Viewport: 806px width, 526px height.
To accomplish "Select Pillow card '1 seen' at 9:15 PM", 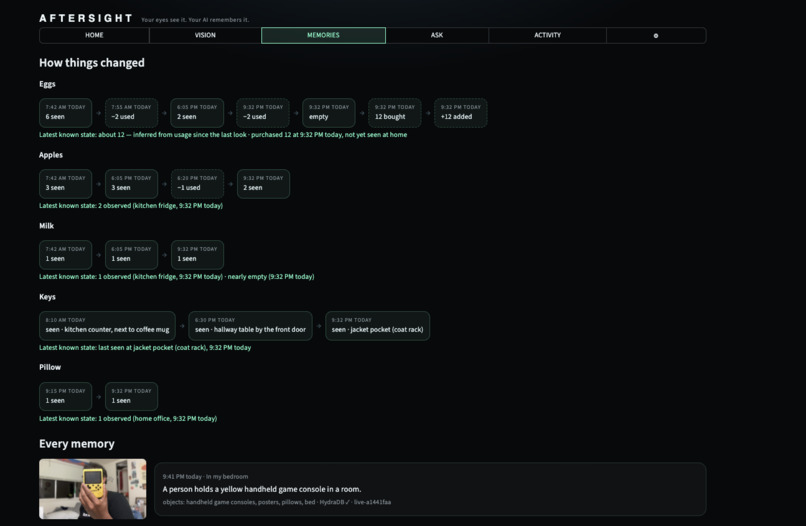I will click(x=65, y=396).
